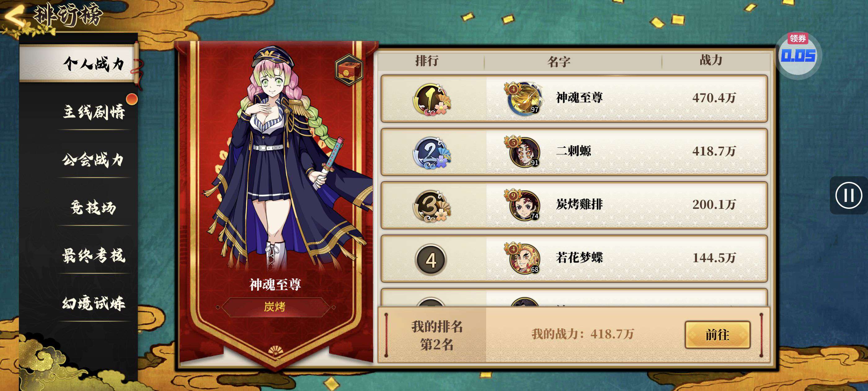
Task: Click the 战力 column header
Action: [711, 60]
